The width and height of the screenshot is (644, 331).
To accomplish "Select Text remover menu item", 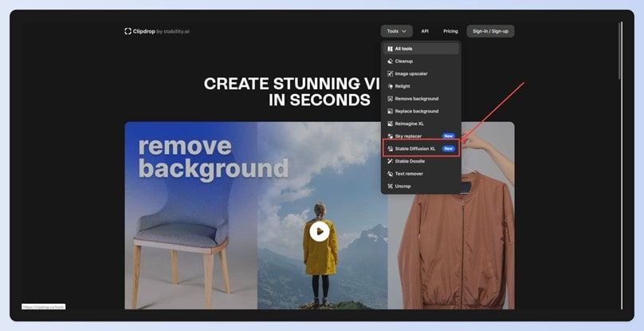I will 421,174.
